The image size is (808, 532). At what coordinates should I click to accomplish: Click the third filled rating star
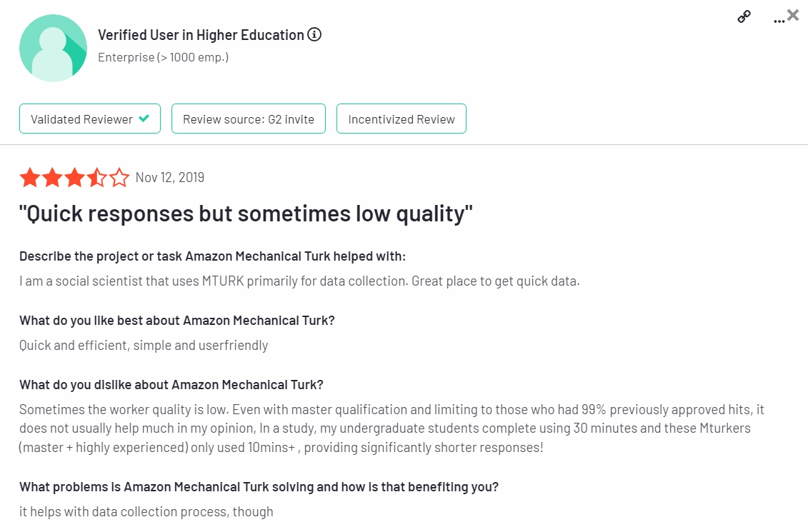click(x=74, y=178)
